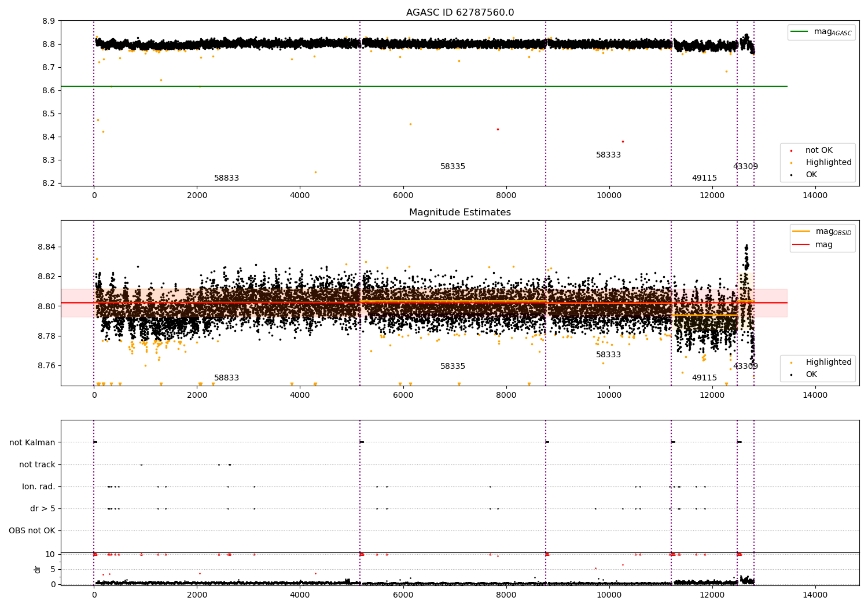
Task: Click the 'Magnitude Estimates' plot title
Action: 460,213
